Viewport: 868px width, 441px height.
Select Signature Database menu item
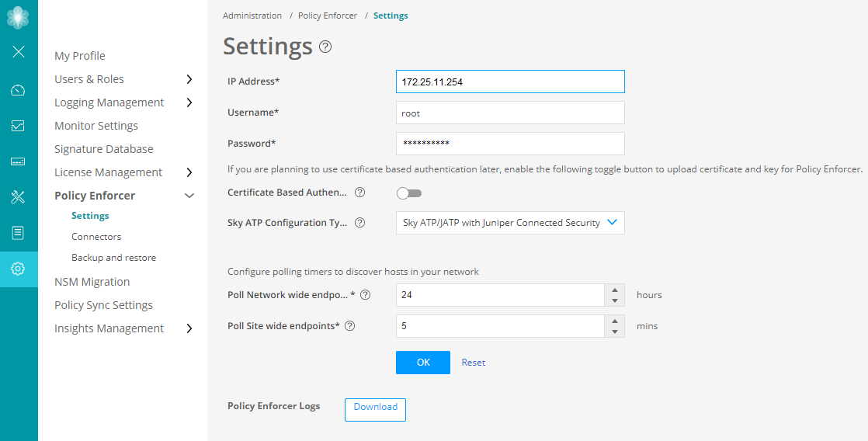104,149
